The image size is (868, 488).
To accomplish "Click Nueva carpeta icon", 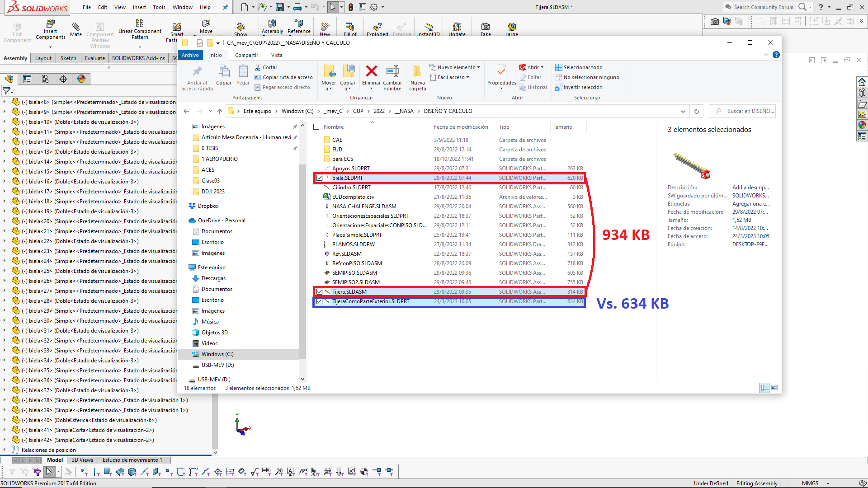I will pyautogui.click(x=417, y=71).
